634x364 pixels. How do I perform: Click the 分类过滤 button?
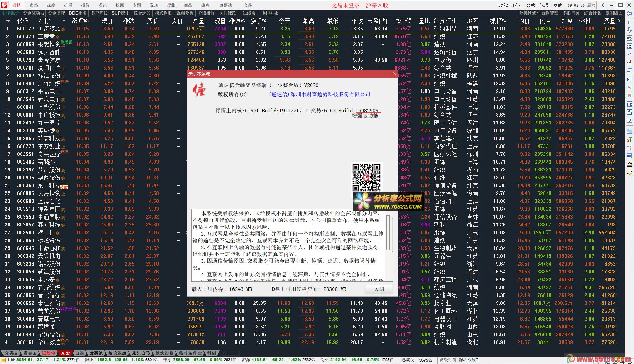coord(528,13)
